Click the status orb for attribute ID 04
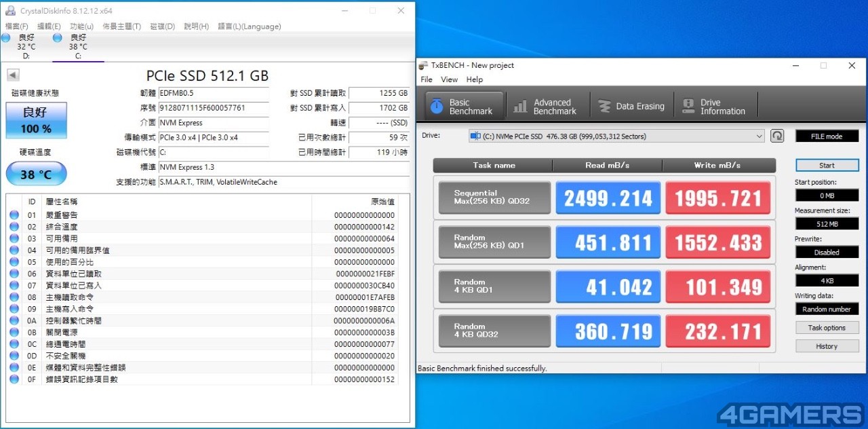 pos(14,250)
